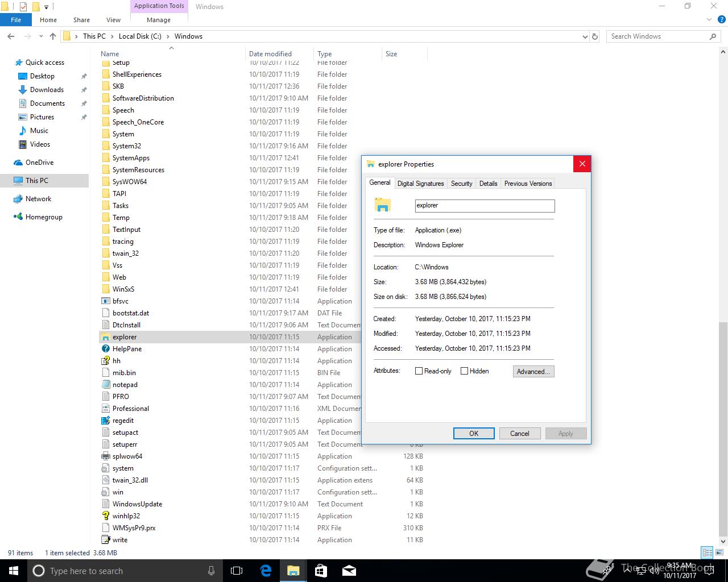Switch to large thumbnails view icon
The width and height of the screenshot is (728, 582).
(x=719, y=552)
